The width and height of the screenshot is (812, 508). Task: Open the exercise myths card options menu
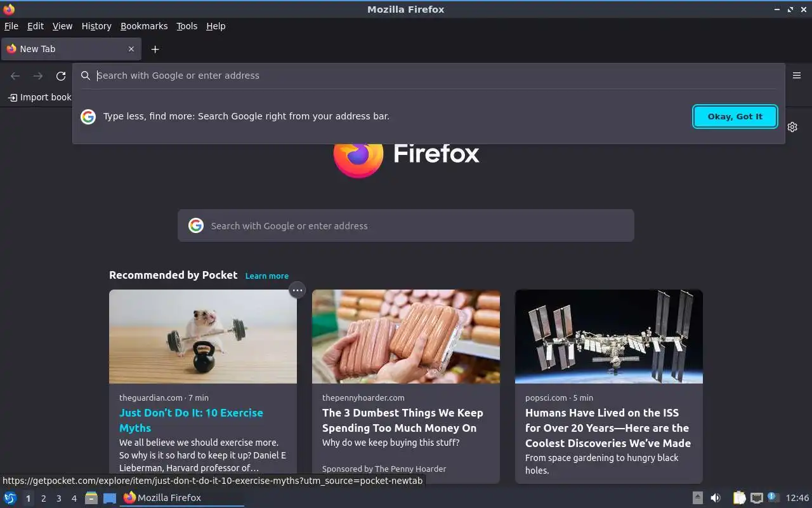click(297, 290)
